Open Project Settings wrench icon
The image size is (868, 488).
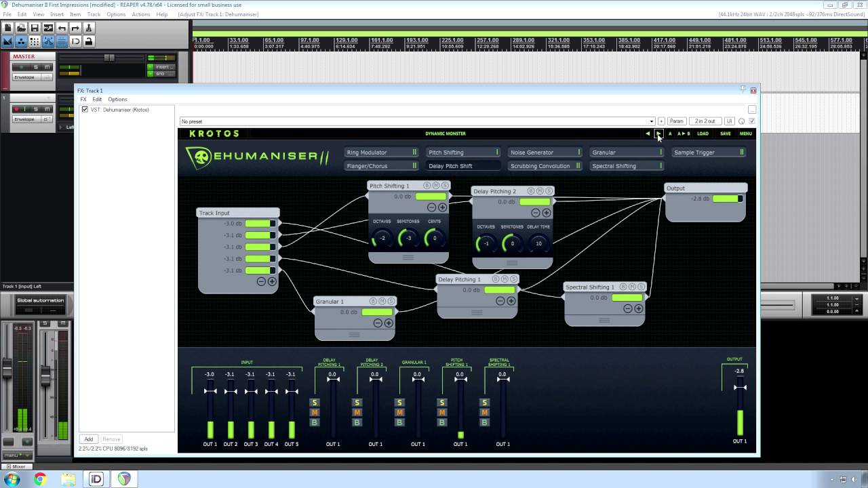pyautogui.click(x=48, y=28)
